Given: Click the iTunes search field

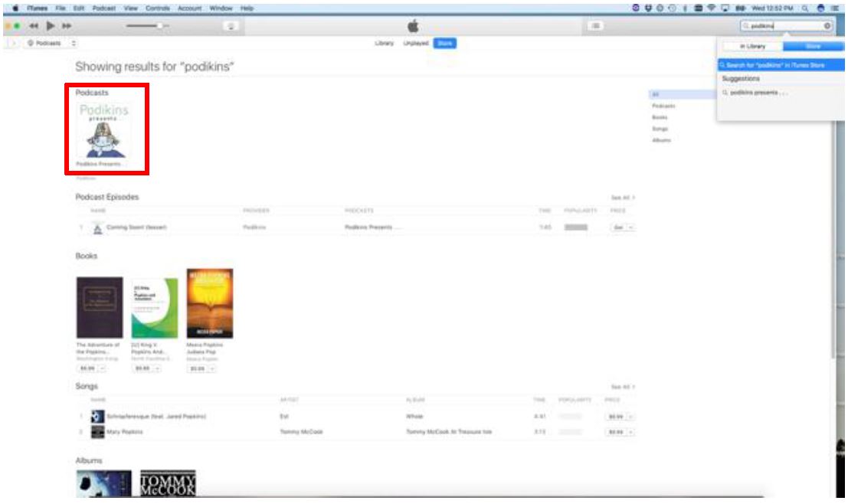Looking at the screenshot, I should 786,25.
